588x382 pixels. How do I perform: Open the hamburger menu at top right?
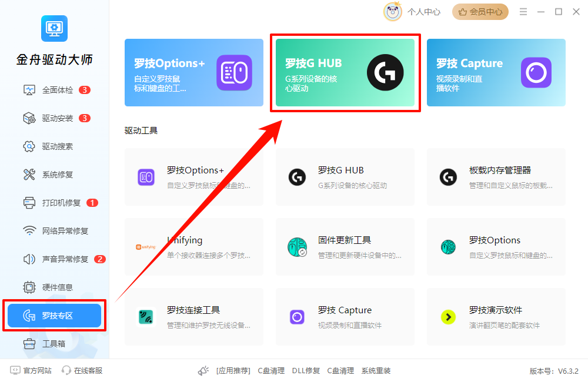pos(523,11)
